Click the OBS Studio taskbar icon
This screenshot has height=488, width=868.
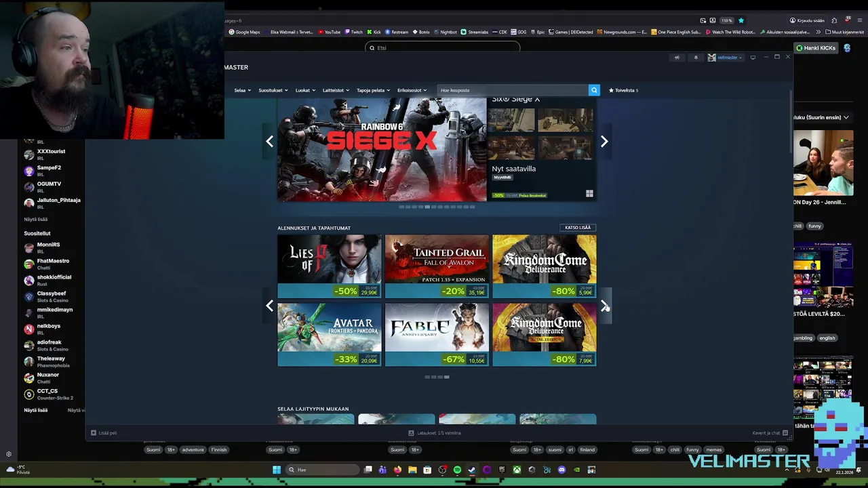coord(442,470)
